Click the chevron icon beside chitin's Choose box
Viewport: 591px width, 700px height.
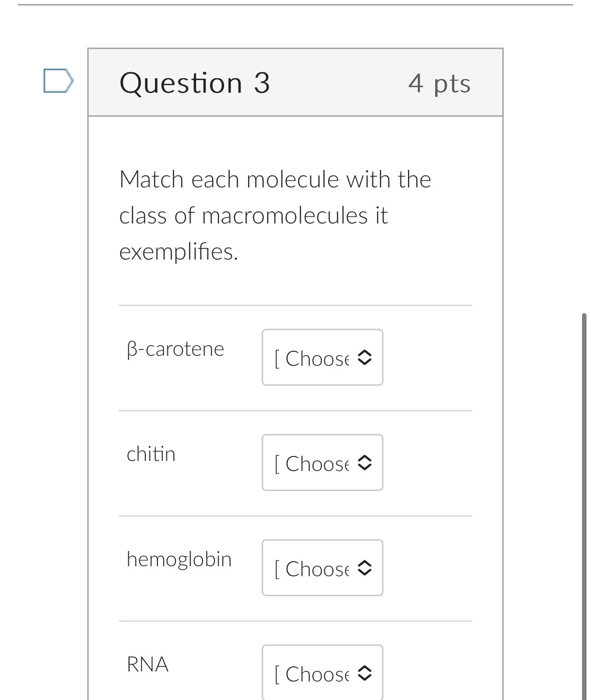[x=364, y=462]
